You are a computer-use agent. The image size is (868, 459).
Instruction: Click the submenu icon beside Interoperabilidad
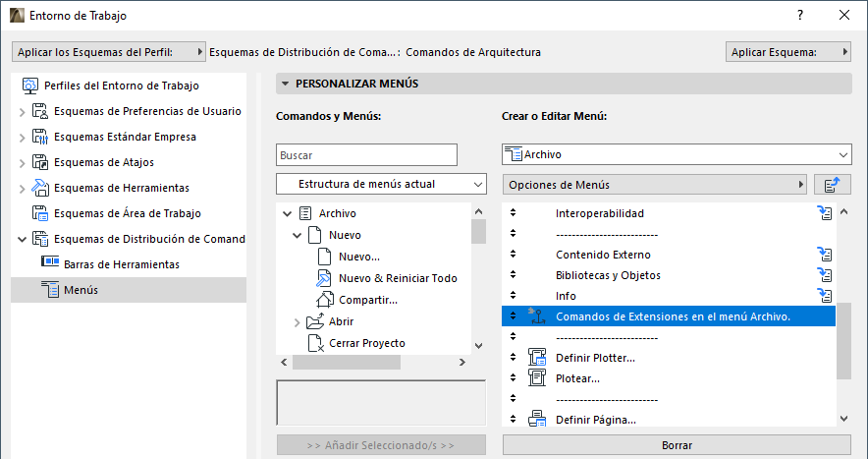coord(825,213)
